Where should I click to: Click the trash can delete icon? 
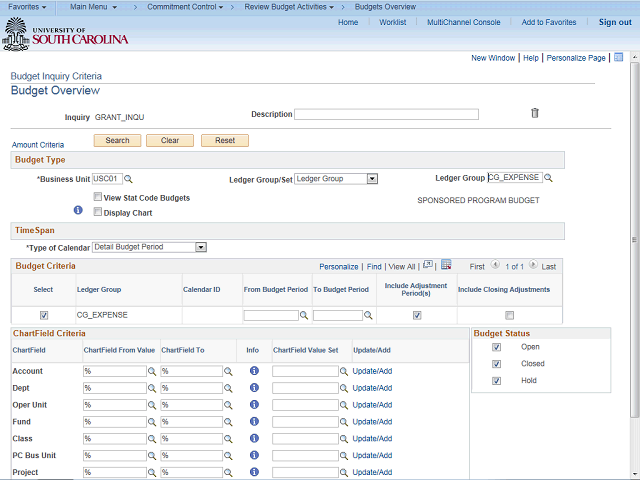[534, 113]
